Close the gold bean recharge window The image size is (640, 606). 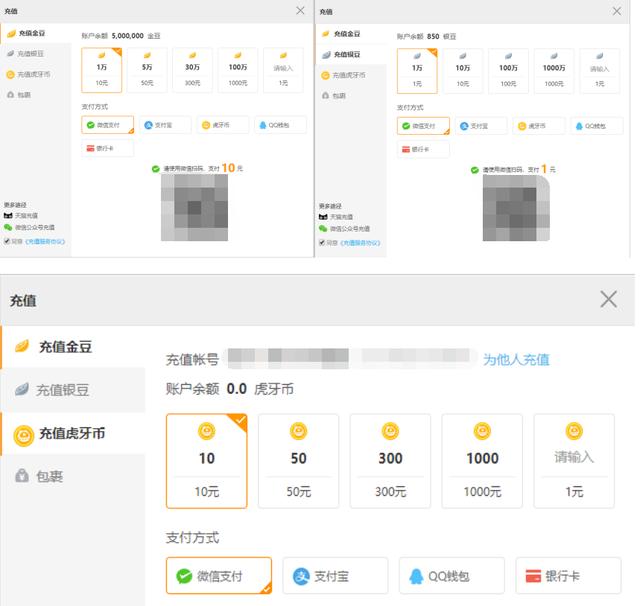click(x=300, y=11)
